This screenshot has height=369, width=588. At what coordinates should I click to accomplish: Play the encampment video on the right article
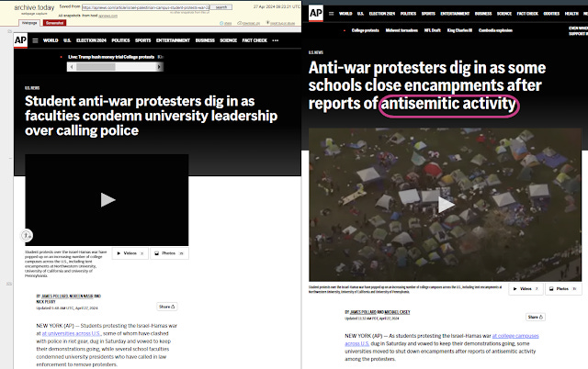click(x=446, y=205)
